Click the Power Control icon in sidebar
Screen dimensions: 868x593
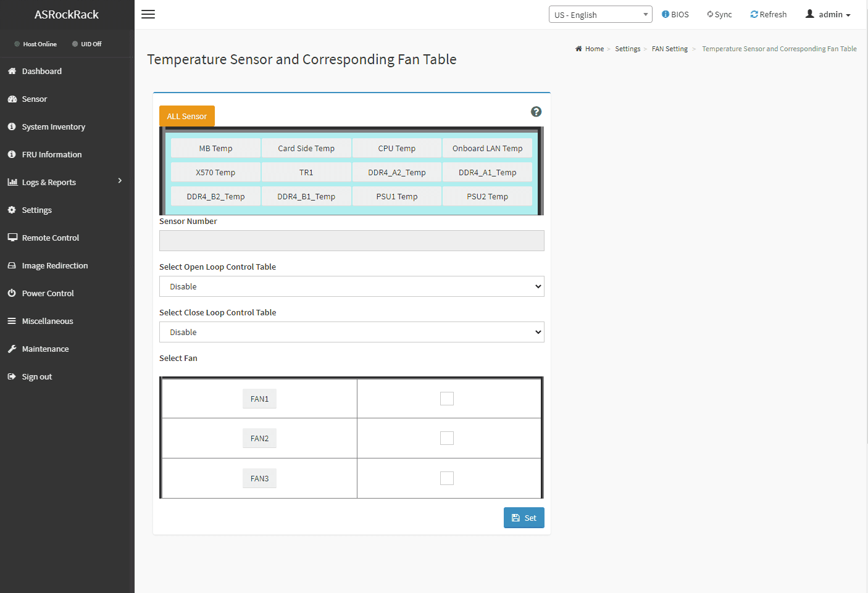12,293
